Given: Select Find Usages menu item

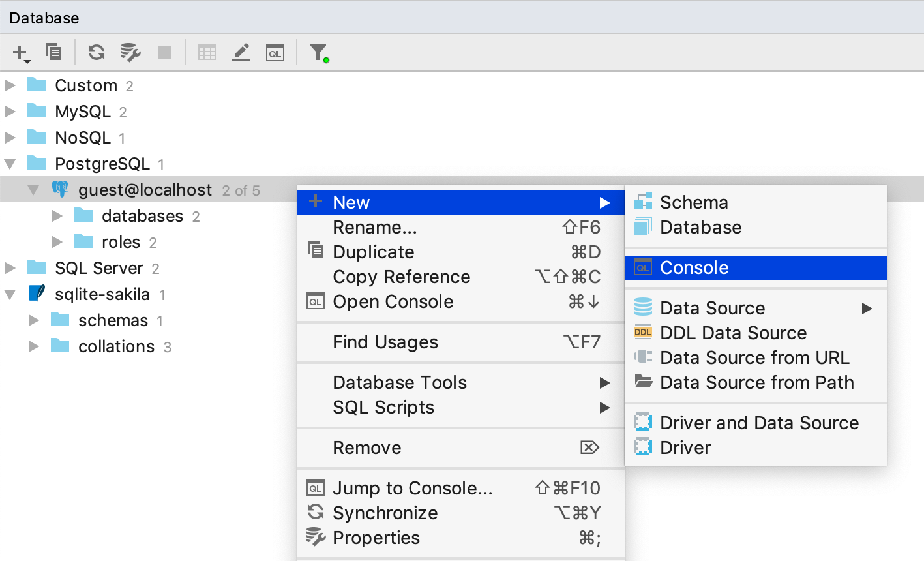Looking at the screenshot, I should coord(460,342).
